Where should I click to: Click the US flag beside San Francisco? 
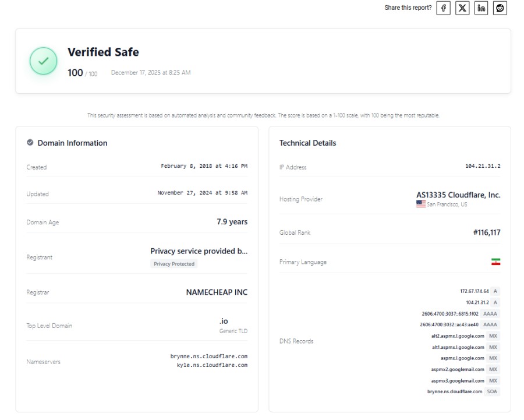[x=421, y=204]
